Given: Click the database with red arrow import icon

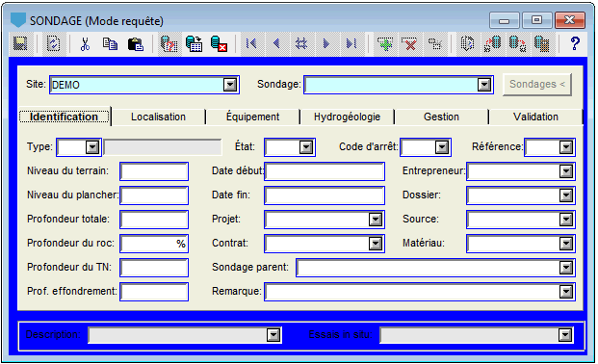Looking at the screenshot, I should click(x=492, y=44).
